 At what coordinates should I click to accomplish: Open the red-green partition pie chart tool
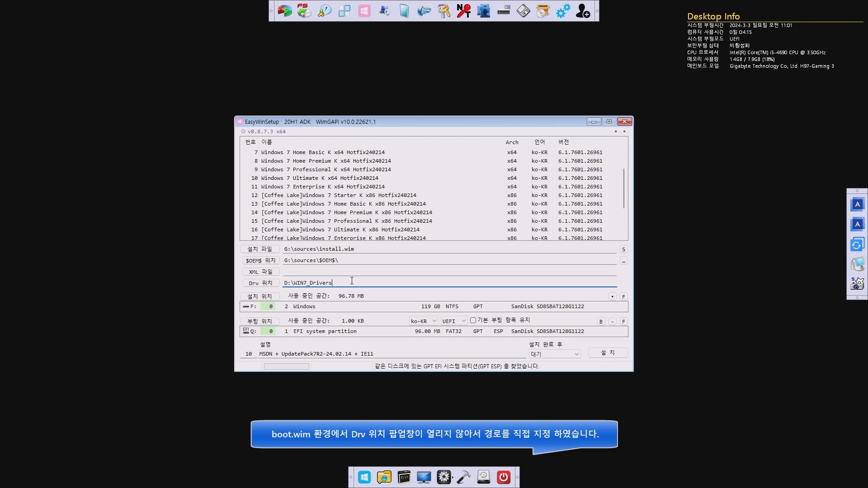click(285, 11)
